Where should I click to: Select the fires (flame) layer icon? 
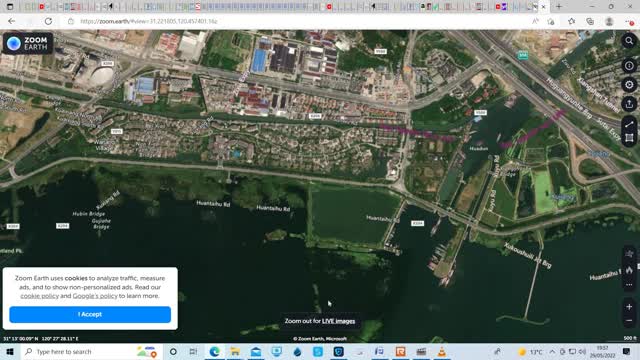click(629, 270)
